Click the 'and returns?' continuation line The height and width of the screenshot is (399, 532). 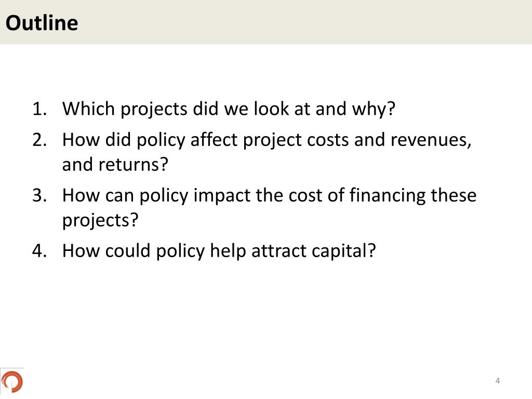[115, 165]
